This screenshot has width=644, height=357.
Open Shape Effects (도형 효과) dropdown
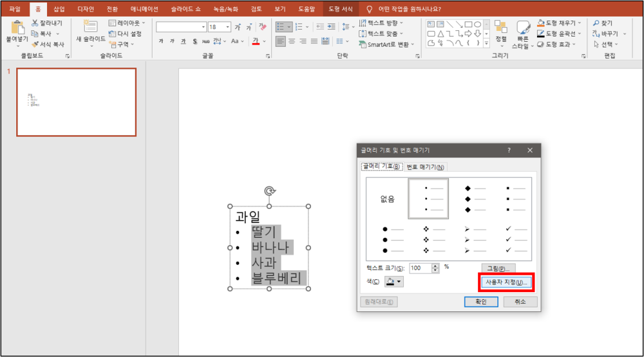[556, 44]
